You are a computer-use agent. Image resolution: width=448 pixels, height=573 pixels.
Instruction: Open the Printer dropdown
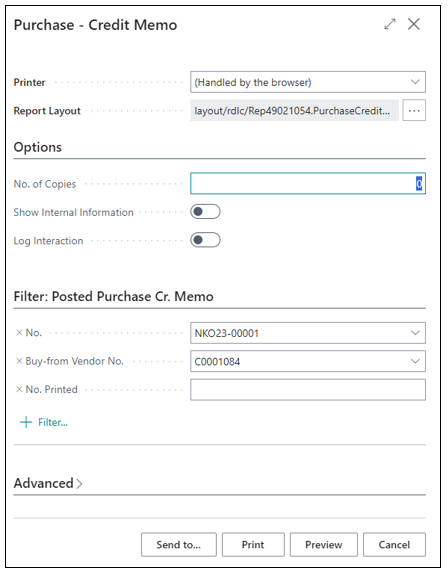click(x=308, y=82)
